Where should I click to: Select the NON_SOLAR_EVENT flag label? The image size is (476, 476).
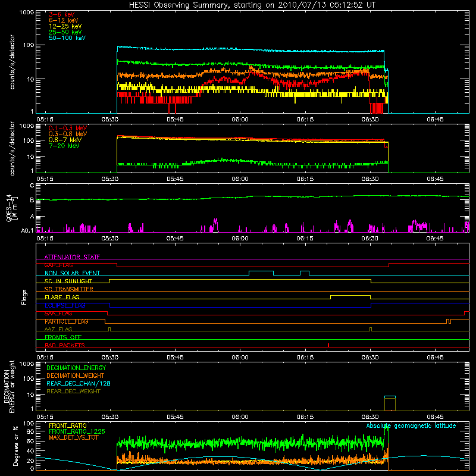tap(72, 273)
